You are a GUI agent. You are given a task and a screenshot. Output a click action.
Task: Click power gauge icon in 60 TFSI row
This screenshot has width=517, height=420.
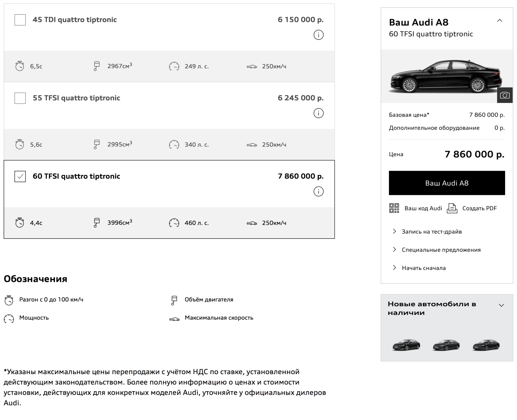click(174, 223)
